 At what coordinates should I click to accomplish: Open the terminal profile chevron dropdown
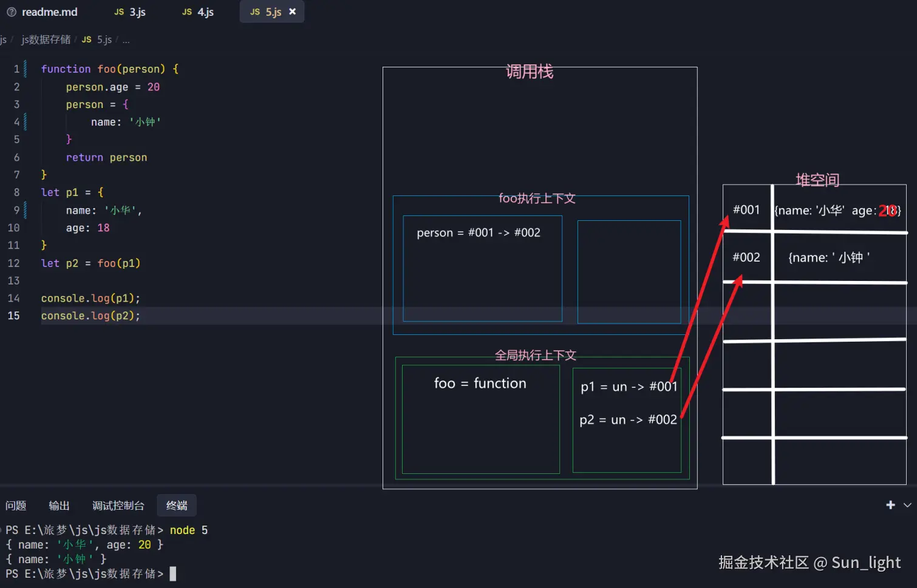tap(907, 504)
